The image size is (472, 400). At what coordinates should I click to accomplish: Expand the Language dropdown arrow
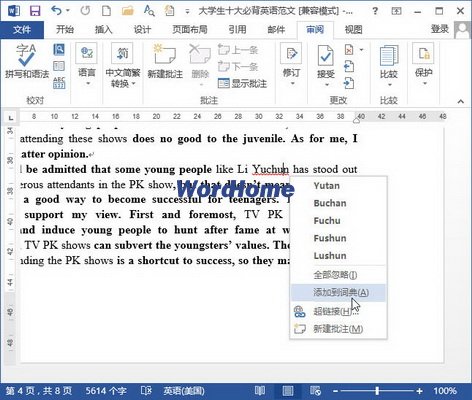coord(88,83)
